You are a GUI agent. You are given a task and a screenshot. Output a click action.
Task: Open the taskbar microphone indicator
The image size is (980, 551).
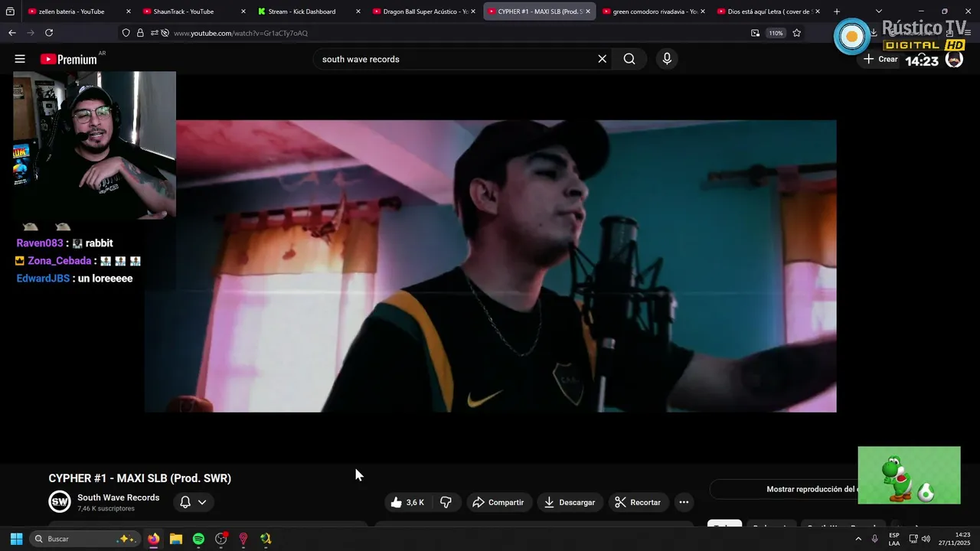[874, 539]
